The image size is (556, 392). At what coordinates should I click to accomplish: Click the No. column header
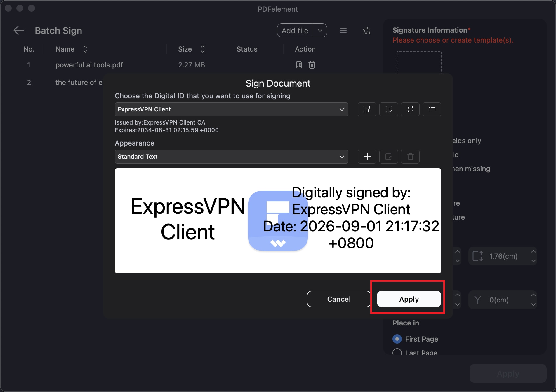[x=29, y=49]
